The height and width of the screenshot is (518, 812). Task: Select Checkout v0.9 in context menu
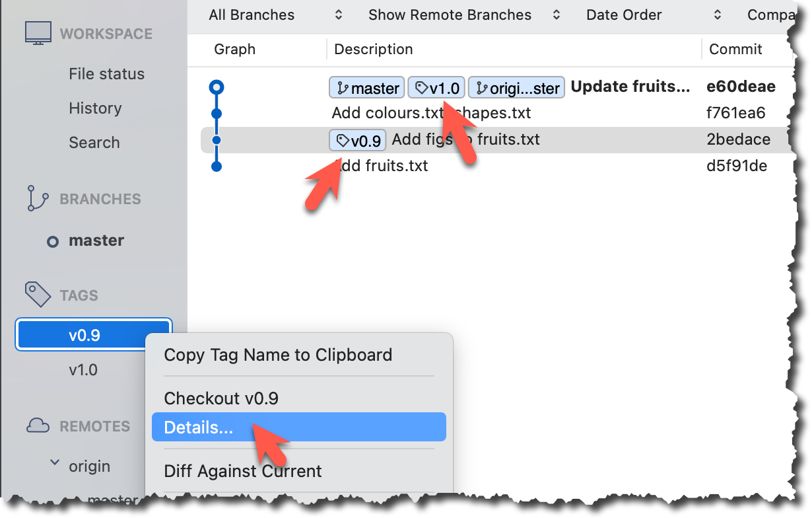pos(221,398)
